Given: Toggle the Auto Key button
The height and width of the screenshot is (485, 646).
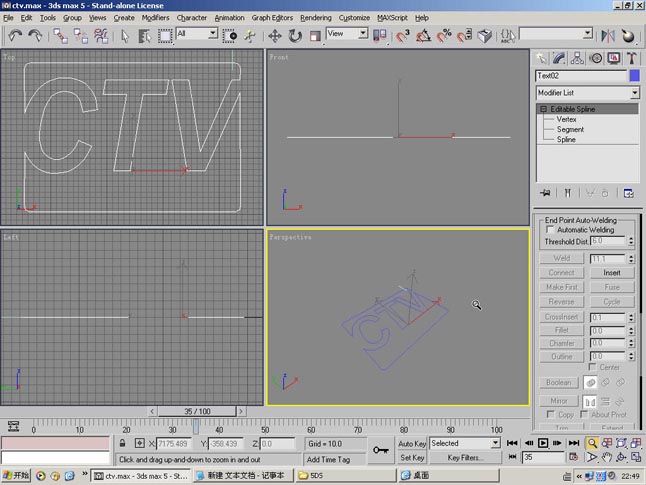Looking at the screenshot, I should 412,444.
